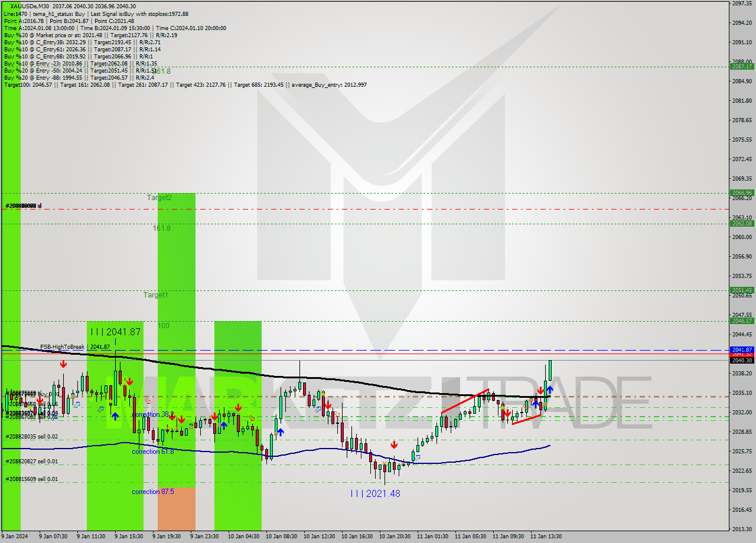Click the 'Buy %10 @ C_Entry38: 2032.29' line
Screen dimensions: 756x543
(x=82, y=42)
